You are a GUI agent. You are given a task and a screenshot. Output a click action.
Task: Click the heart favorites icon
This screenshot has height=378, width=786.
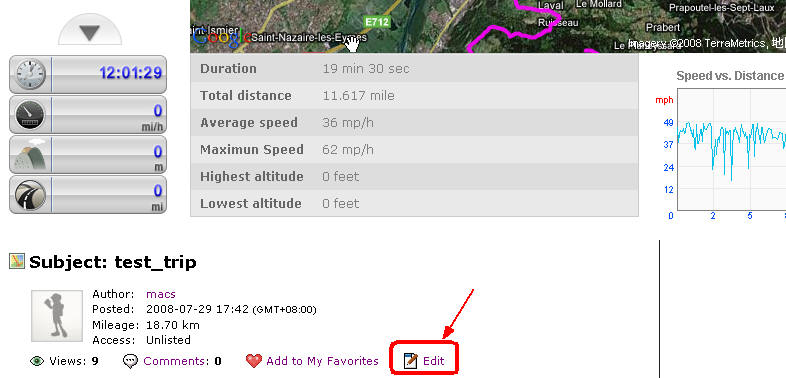254,361
